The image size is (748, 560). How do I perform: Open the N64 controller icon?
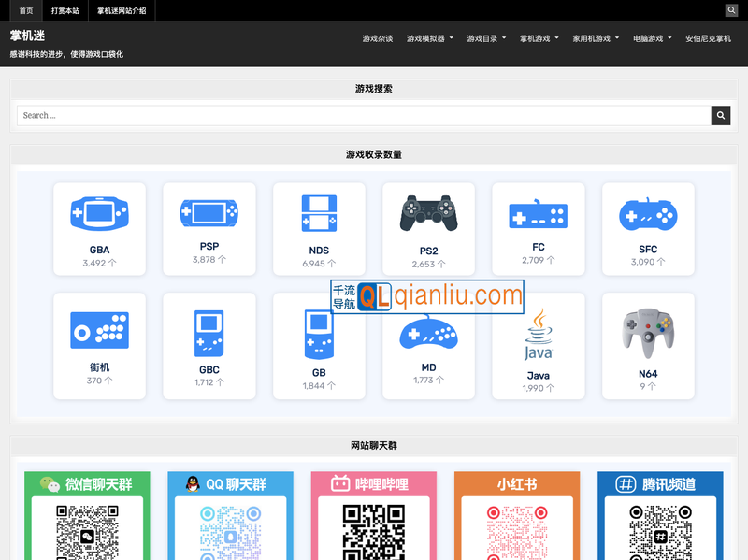(648, 334)
